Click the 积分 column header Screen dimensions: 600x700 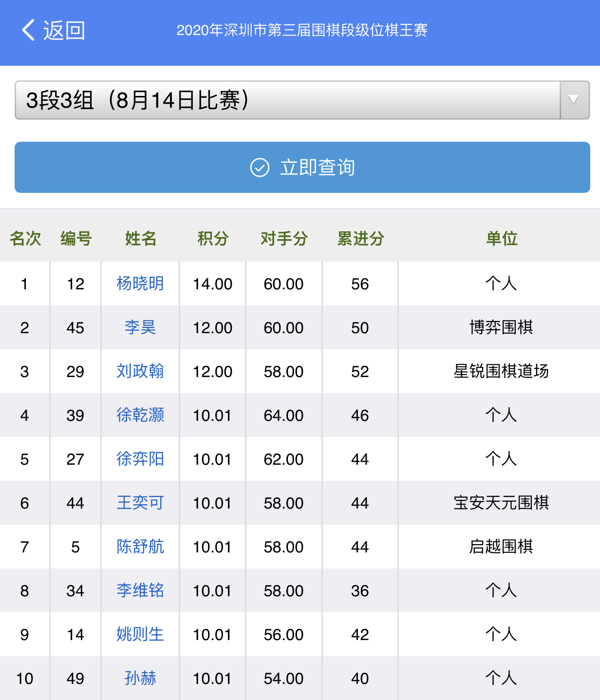213,239
